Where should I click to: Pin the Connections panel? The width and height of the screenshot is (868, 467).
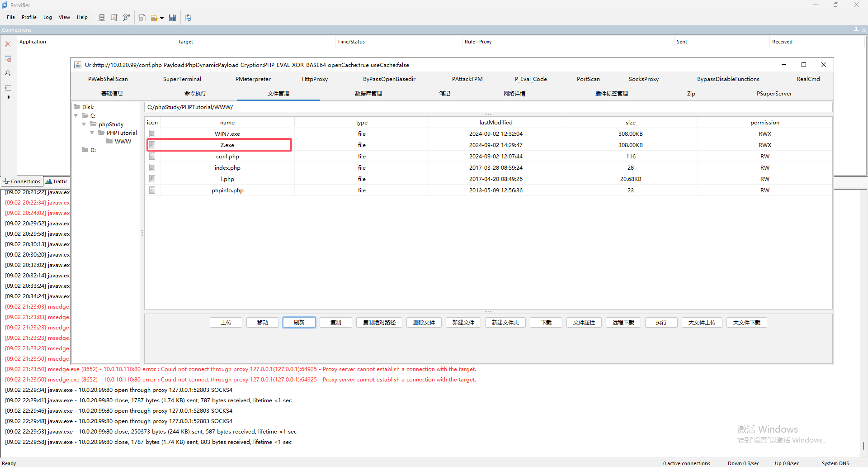tap(856, 29)
